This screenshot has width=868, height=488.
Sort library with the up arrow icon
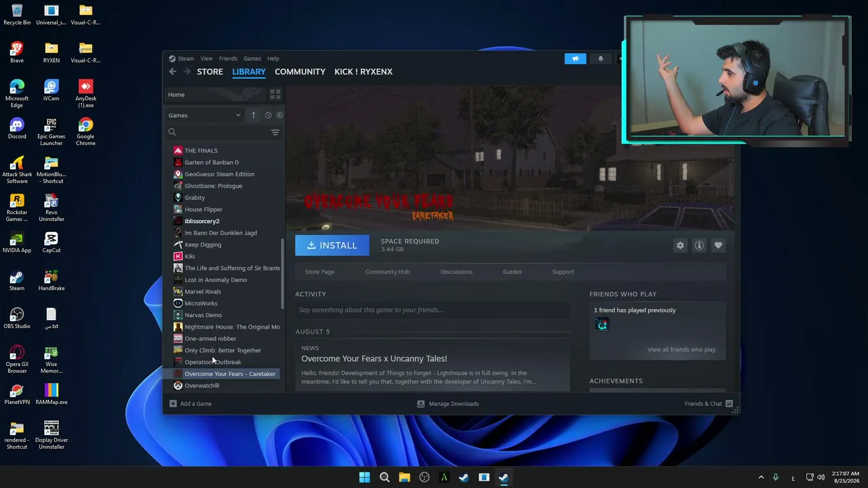(x=254, y=115)
